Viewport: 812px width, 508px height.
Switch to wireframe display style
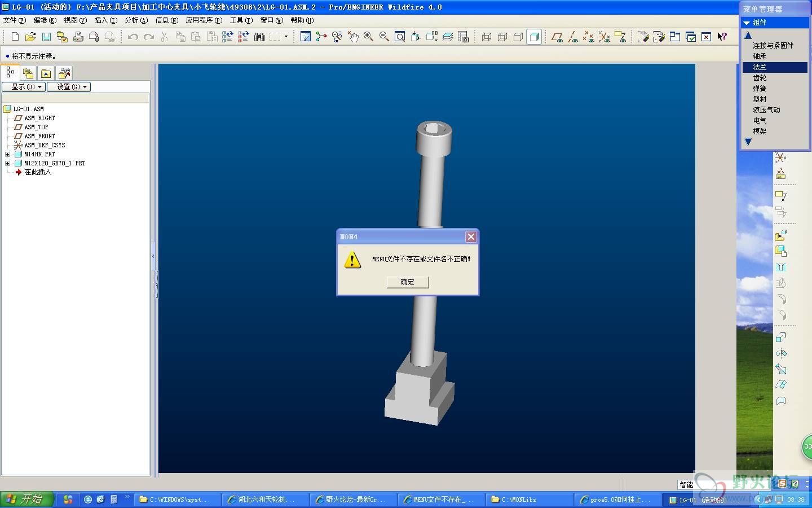tap(487, 37)
